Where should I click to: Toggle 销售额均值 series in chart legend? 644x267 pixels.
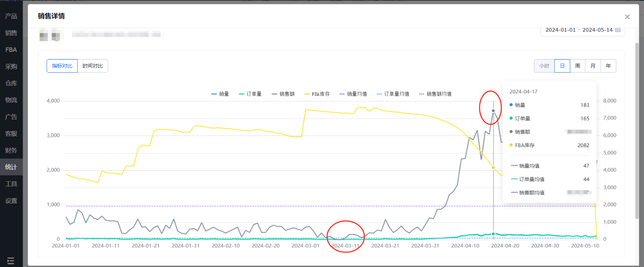435,94
